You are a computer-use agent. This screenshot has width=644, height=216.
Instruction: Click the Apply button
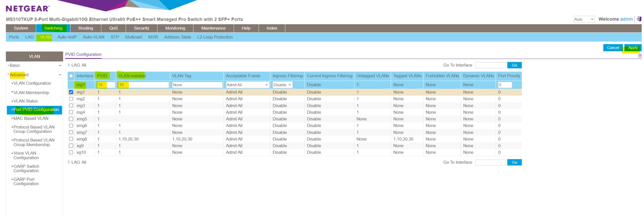tap(633, 48)
